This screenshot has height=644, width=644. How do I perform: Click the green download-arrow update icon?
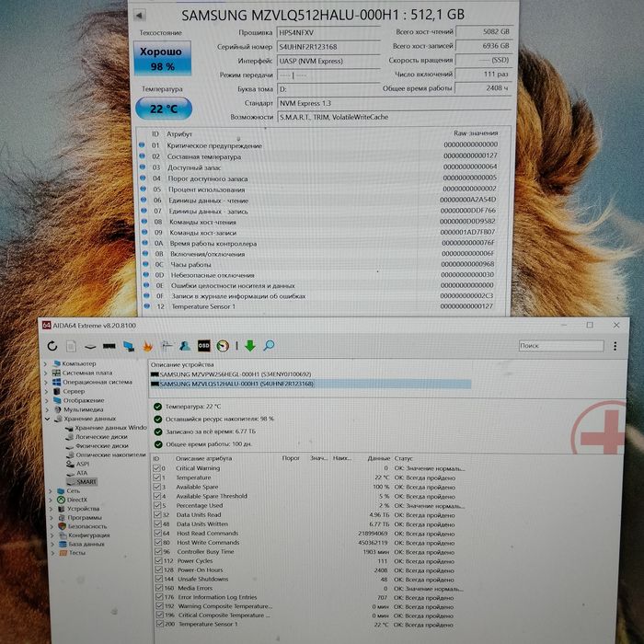point(250,346)
